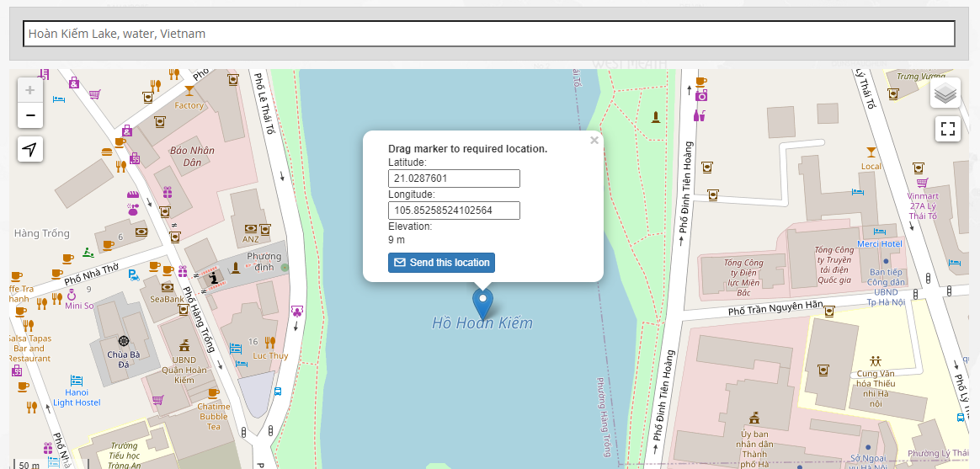Click the Hồ Hoàn Kiếm lake label
This screenshot has width=980, height=469.
tap(482, 323)
